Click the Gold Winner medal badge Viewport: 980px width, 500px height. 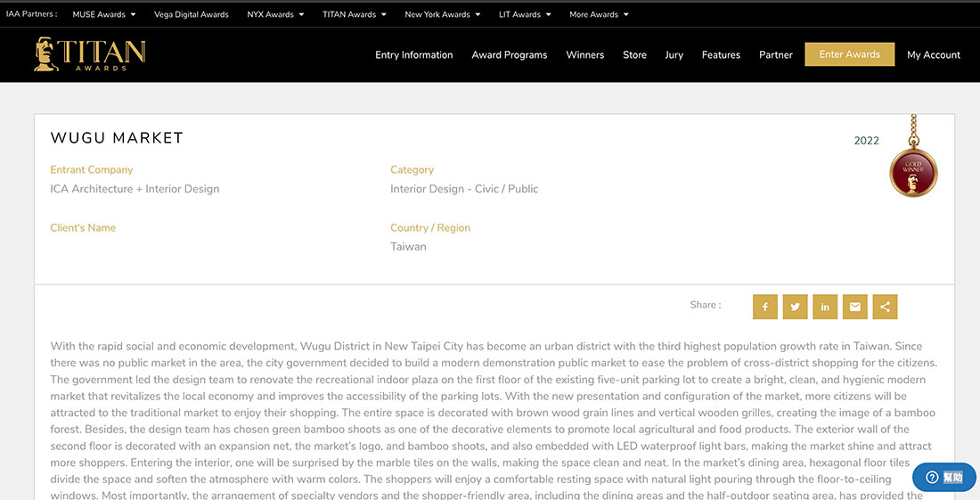(x=913, y=172)
